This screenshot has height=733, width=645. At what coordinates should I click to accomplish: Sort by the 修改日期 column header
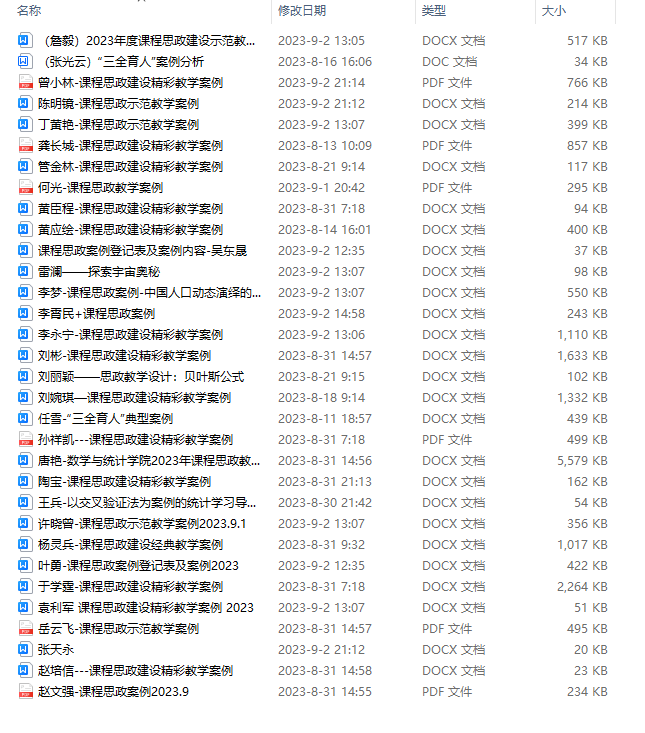302,10
